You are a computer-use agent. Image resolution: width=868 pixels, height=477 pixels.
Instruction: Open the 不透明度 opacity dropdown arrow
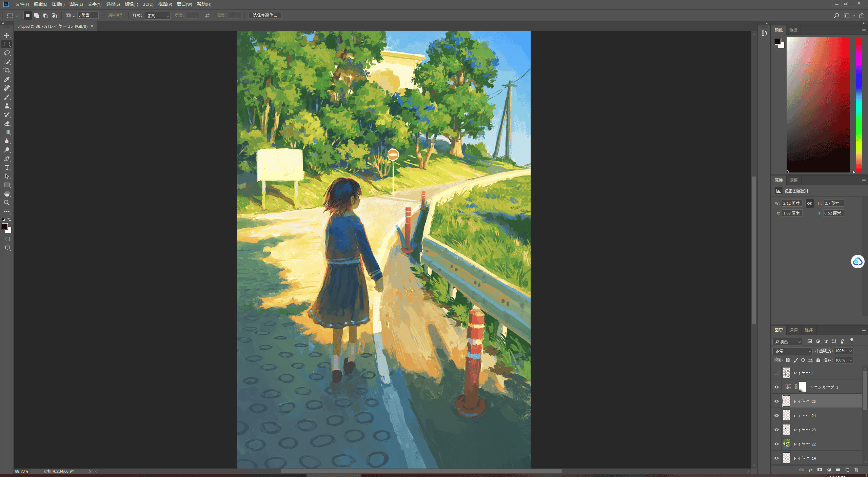[x=851, y=351]
